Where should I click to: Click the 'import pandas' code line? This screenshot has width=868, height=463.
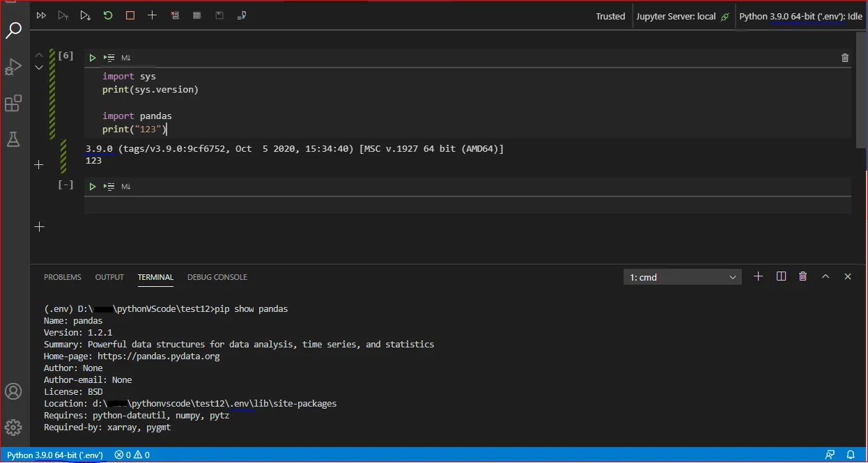pyautogui.click(x=137, y=116)
